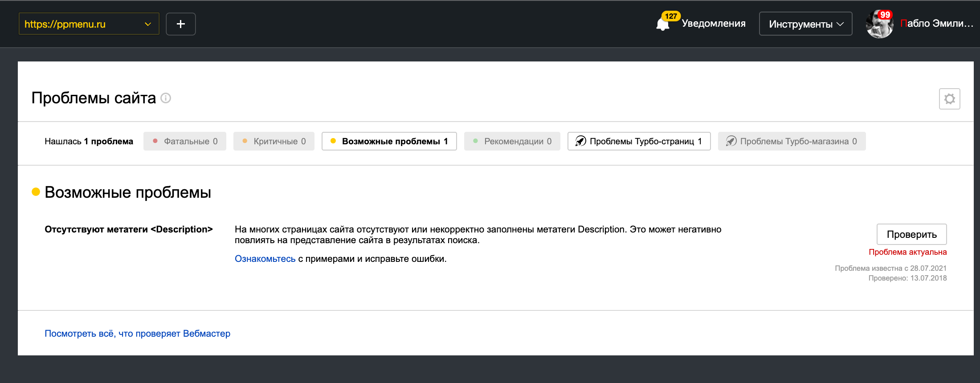
Task: Expand the https://ppmenu.ru site selector
Action: point(89,24)
